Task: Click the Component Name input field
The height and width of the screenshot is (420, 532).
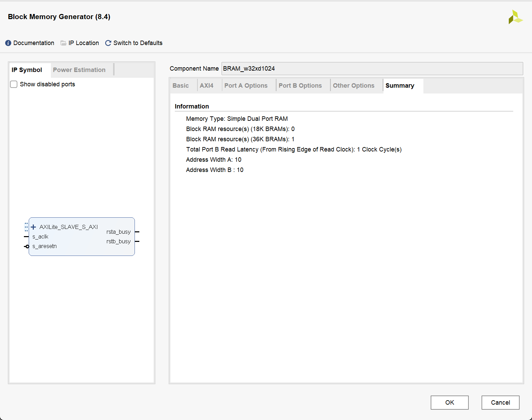Action: point(372,69)
